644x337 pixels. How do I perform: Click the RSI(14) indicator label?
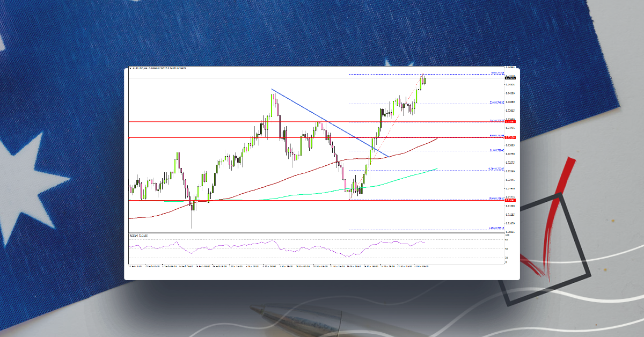coord(138,235)
